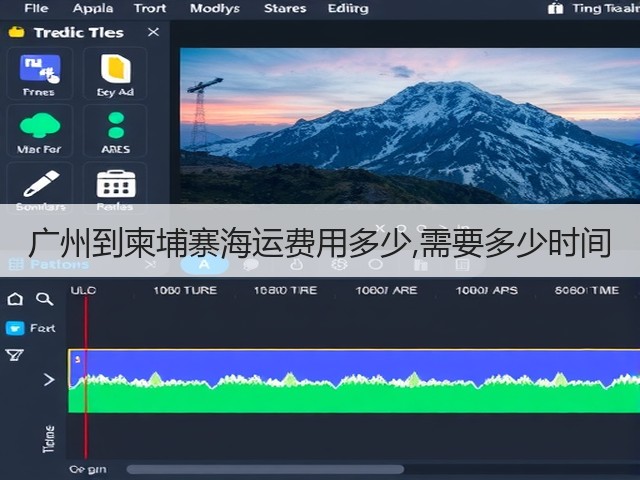Click the red playhead marker

[x=86, y=378]
